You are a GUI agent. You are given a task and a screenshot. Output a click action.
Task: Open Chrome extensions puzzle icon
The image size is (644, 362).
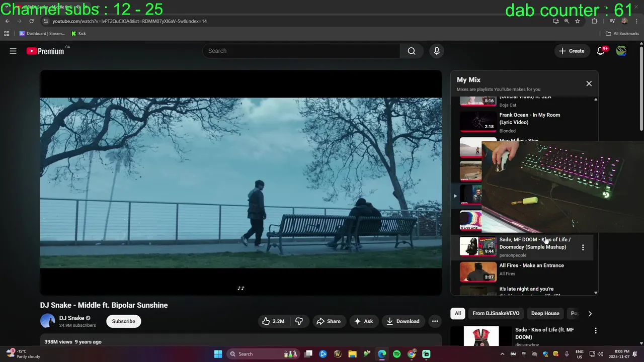pos(595,21)
